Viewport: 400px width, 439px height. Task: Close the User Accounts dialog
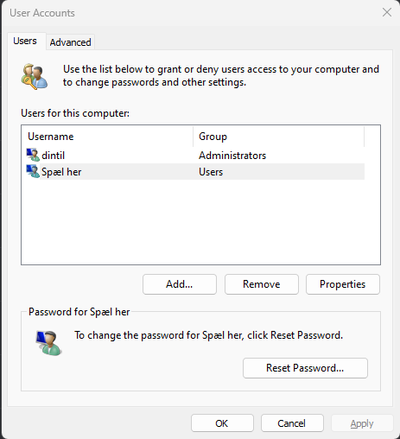pyautogui.click(x=387, y=13)
